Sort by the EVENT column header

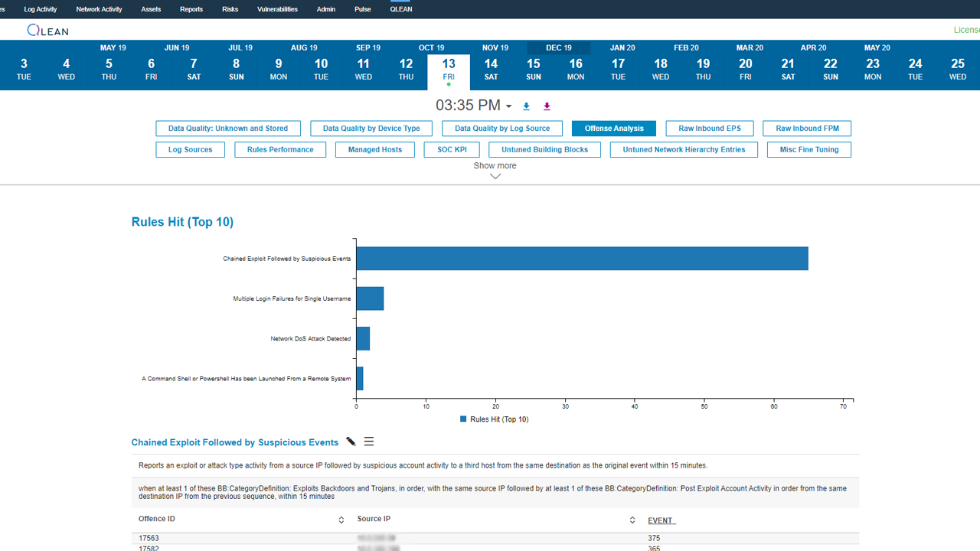click(x=660, y=520)
